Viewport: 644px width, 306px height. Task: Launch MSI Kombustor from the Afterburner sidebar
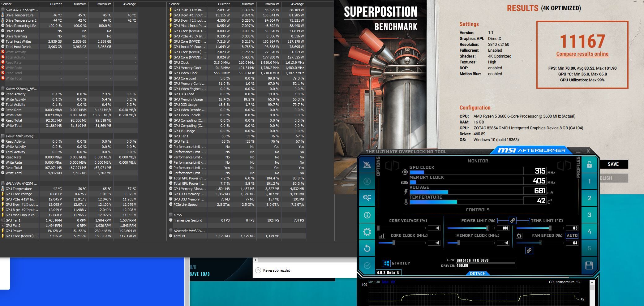[x=367, y=181]
